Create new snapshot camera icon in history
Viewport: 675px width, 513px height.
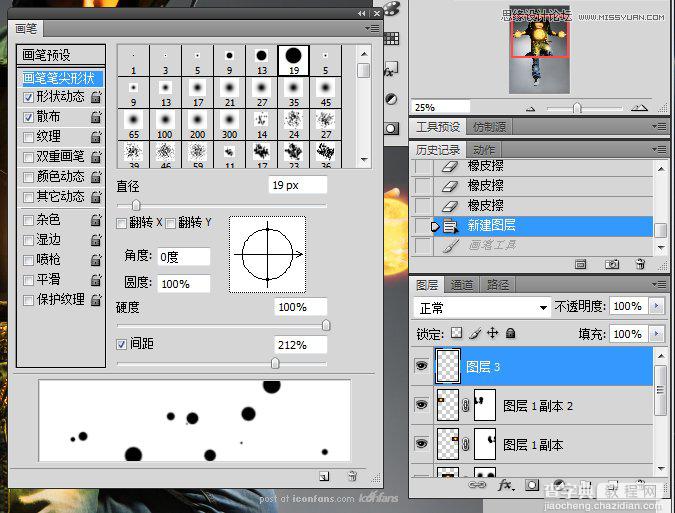(x=612, y=264)
